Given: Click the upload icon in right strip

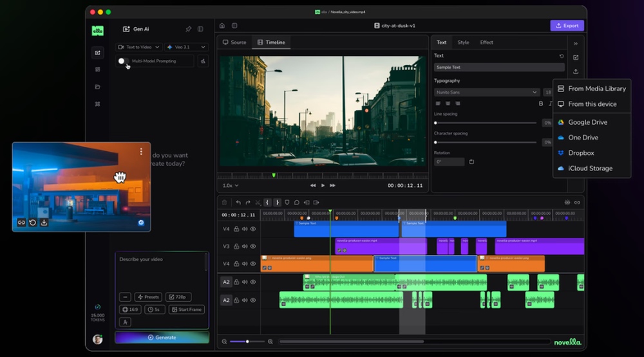Looking at the screenshot, I should tap(576, 71).
